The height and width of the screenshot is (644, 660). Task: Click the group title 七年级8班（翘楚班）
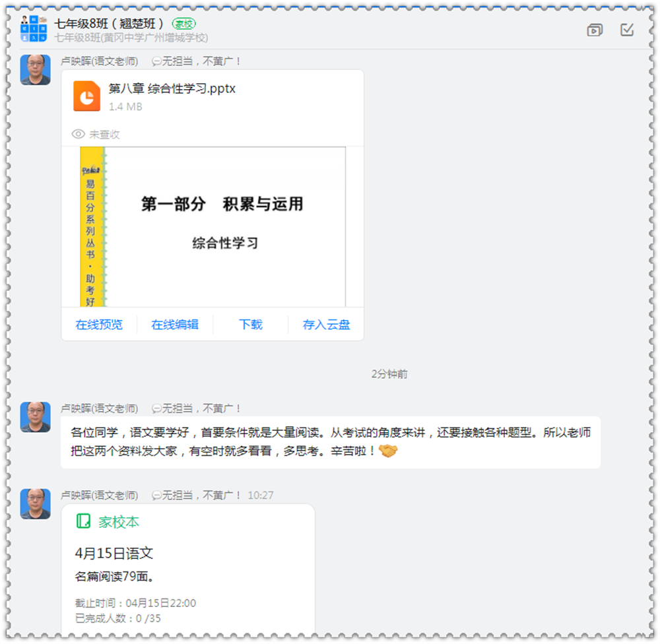109,24
